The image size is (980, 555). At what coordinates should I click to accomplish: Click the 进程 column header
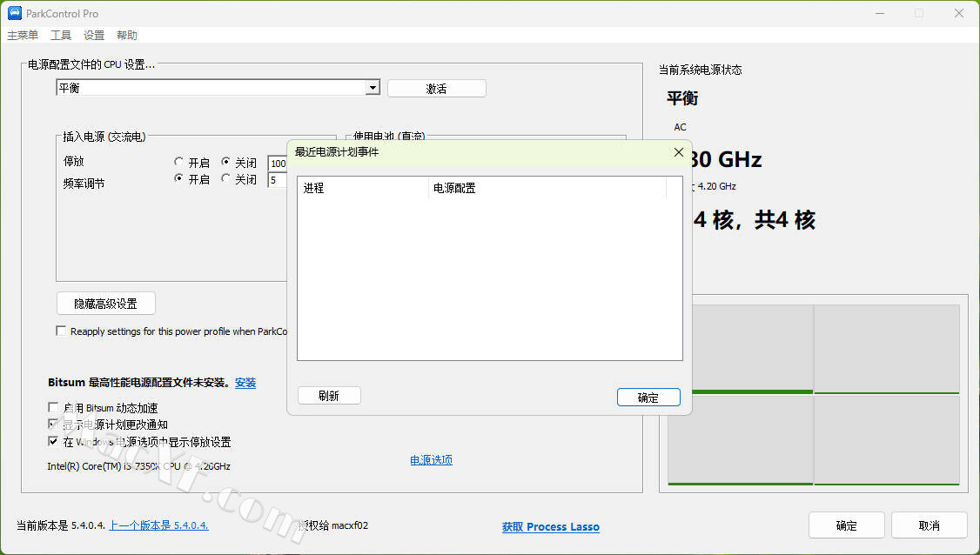tap(363, 188)
